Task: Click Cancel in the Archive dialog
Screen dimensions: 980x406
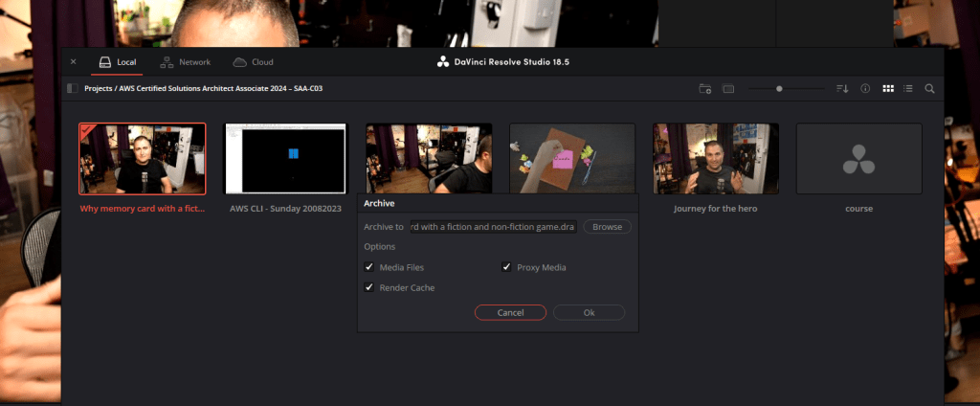Action: coord(511,313)
